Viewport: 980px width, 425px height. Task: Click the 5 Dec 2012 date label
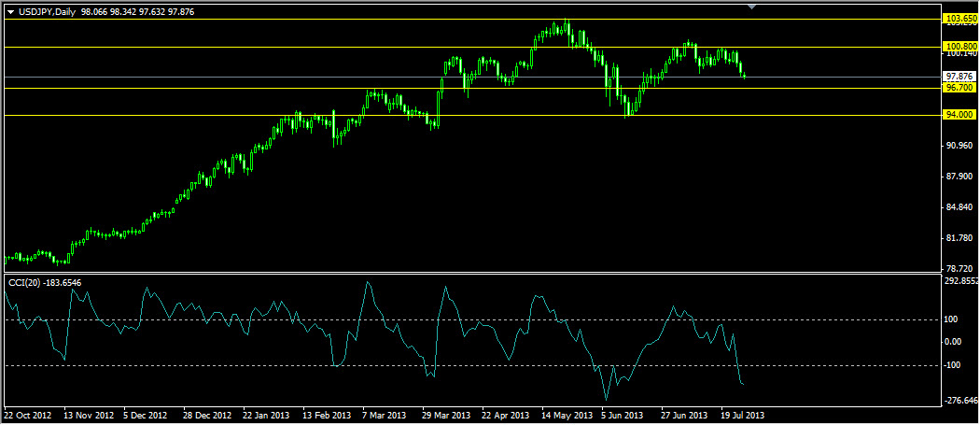tap(146, 416)
